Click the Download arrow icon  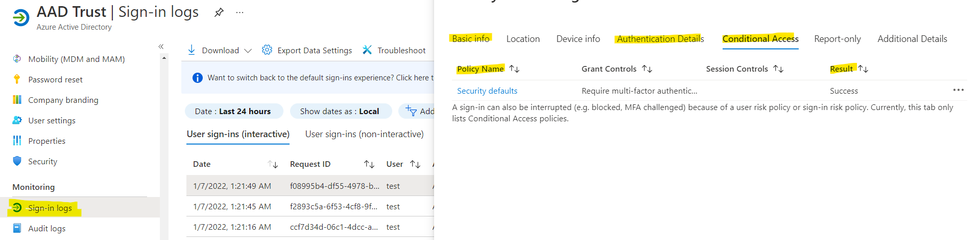tap(192, 50)
